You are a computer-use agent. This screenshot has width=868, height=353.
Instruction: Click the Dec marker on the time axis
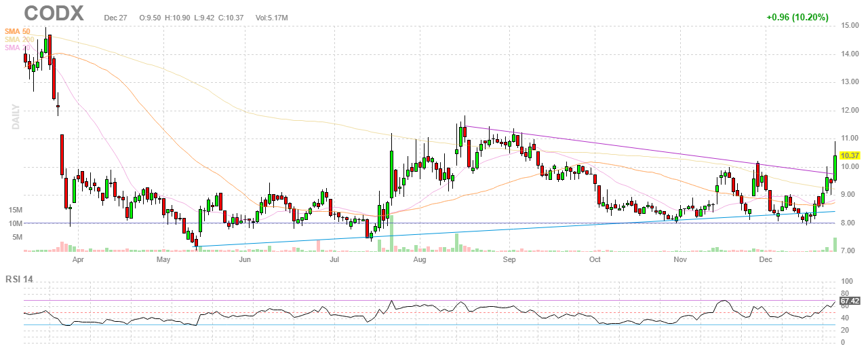[x=766, y=259]
